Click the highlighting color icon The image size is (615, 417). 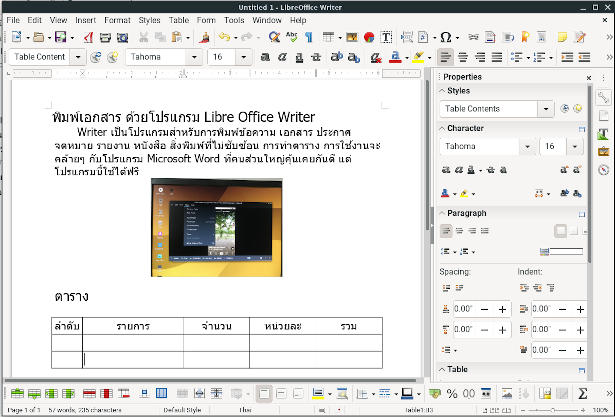coord(418,57)
